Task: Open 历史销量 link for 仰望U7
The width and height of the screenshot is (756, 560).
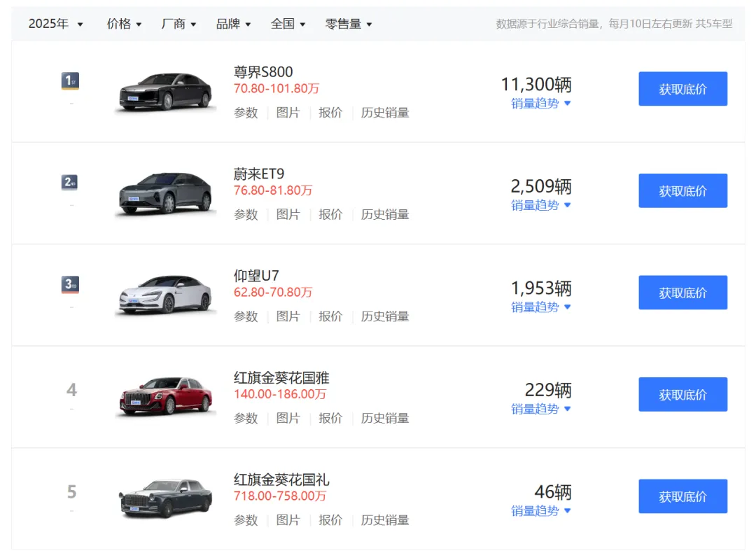Action: [x=385, y=316]
